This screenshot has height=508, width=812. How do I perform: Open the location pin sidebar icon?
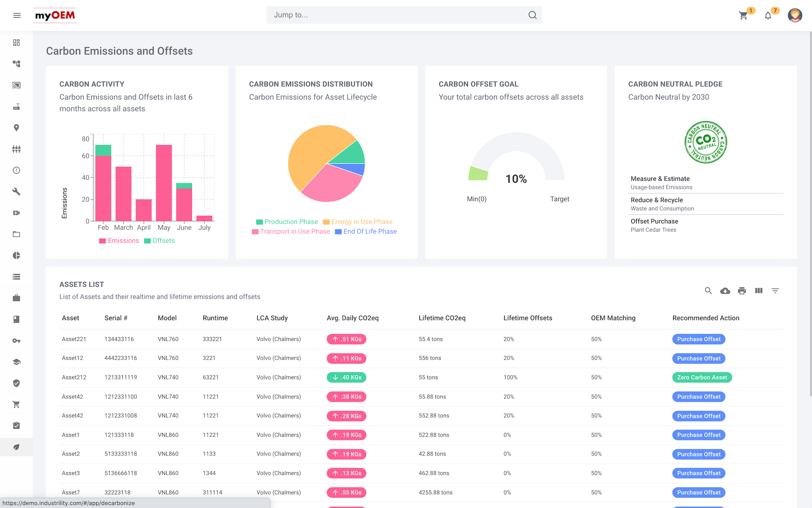16,128
